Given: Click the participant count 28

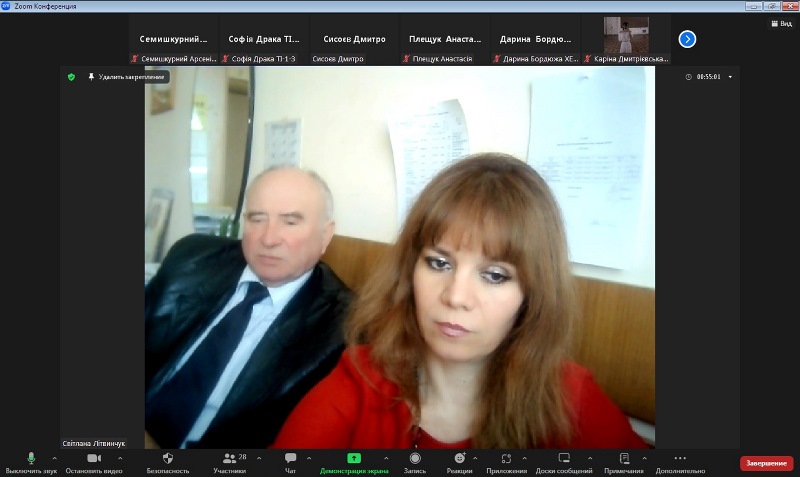Looking at the screenshot, I should (x=242, y=457).
